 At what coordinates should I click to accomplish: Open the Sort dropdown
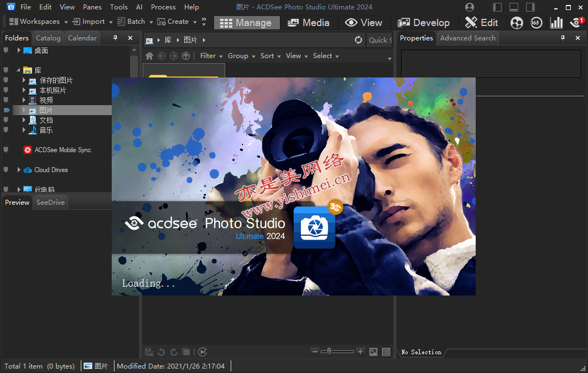(x=270, y=56)
